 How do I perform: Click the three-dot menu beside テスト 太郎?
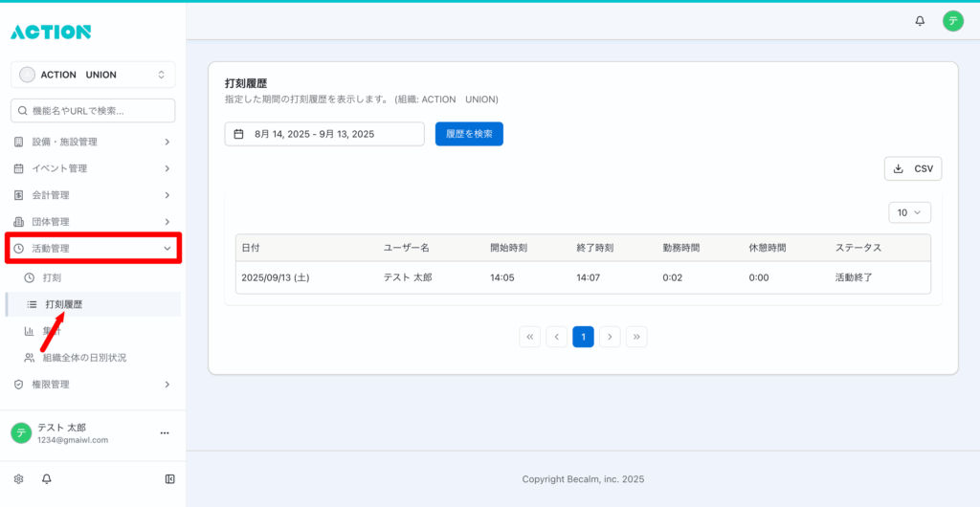[x=164, y=433]
